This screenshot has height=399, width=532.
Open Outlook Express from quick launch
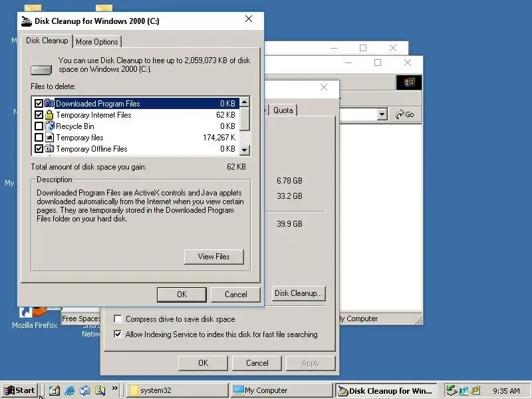pyautogui.click(x=85, y=390)
